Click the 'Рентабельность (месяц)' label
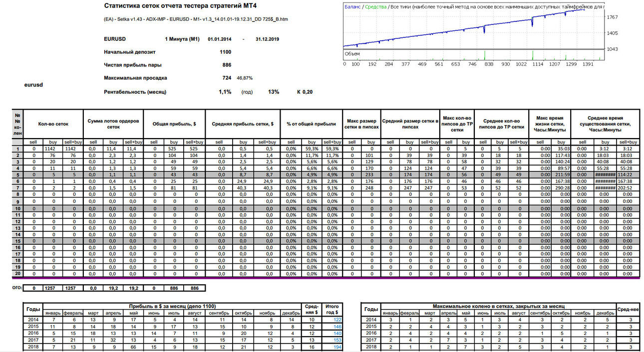The height and width of the screenshot is (352, 644). (x=135, y=92)
